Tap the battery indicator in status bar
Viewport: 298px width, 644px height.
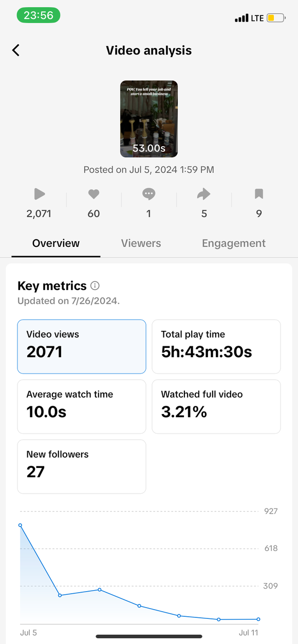[276, 18]
